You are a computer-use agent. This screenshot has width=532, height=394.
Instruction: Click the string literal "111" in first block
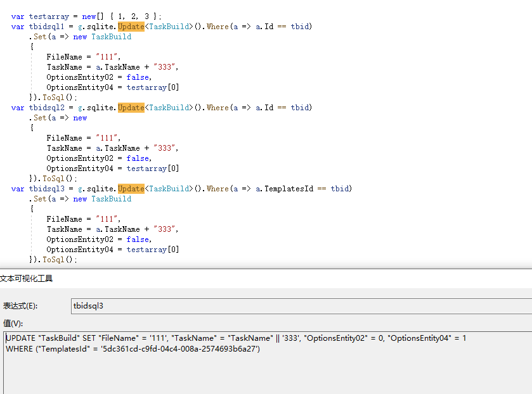106,56
